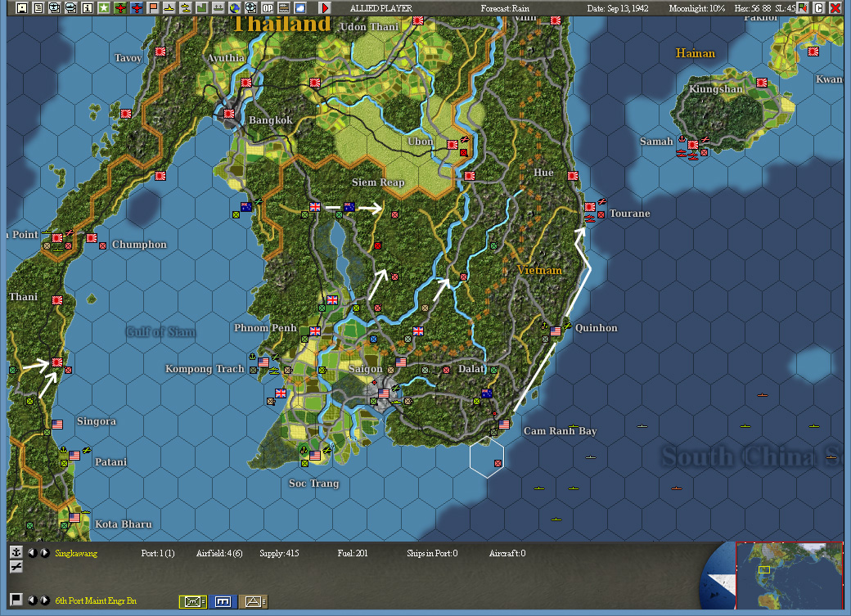Select the US flag base at Cam Ranh Bay

click(x=504, y=424)
